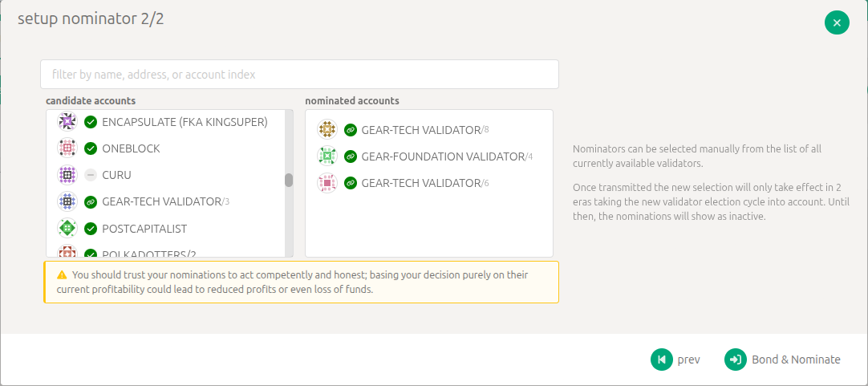Screen dimensions: 868x386
Task: Select POSTCAPITALIST from candidate accounts
Action: point(144,229)
